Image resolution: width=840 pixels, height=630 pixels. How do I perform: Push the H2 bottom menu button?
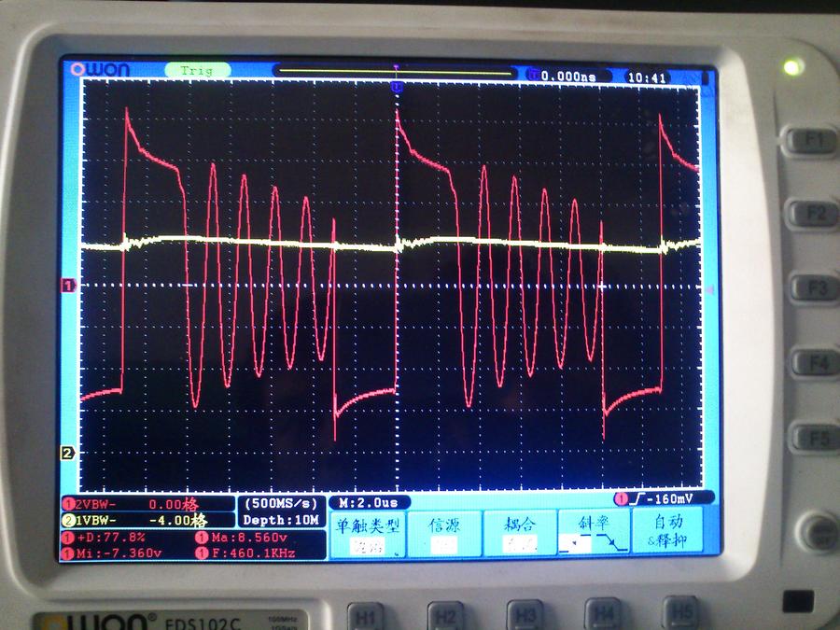[446, 616]
